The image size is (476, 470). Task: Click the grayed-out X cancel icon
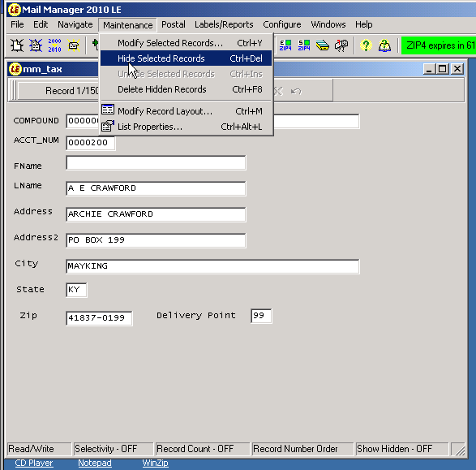pos(278,91)
